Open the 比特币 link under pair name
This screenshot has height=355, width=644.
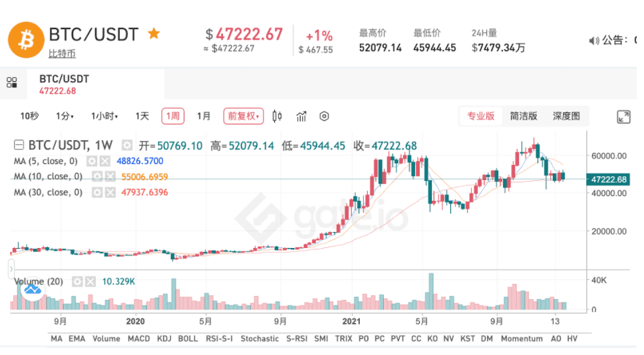click(62, 53)
